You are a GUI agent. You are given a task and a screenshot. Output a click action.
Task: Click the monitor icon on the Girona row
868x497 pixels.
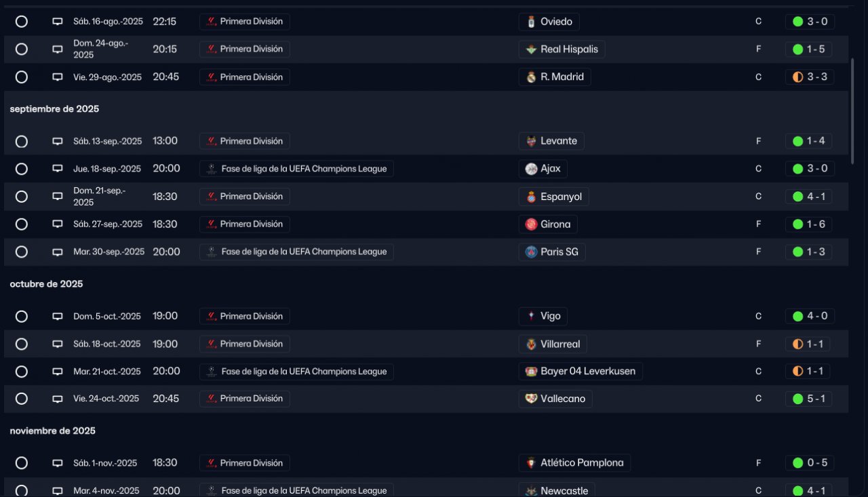[58, 224]
